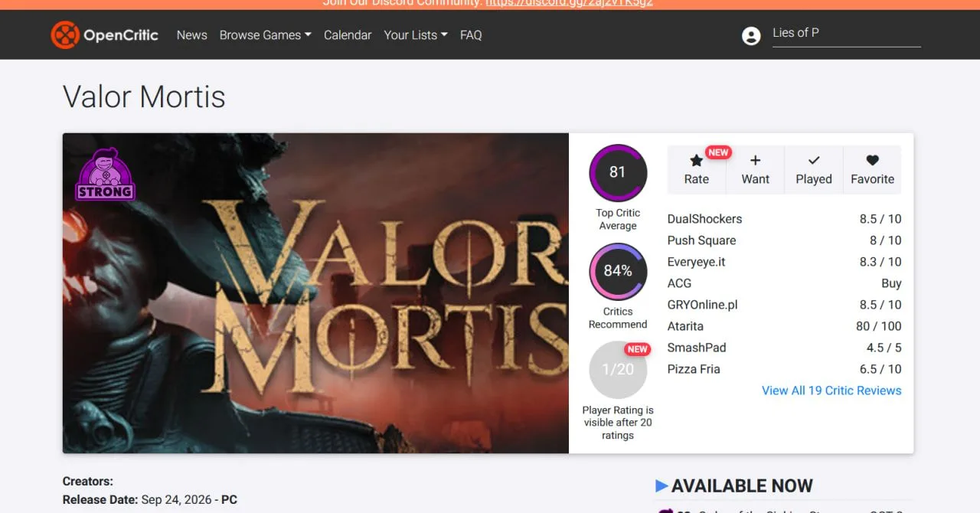This screenshot has width=980, height=513.
Task: Click the 4.5 / 5 SmashPad score
Action: click(884, 348)
